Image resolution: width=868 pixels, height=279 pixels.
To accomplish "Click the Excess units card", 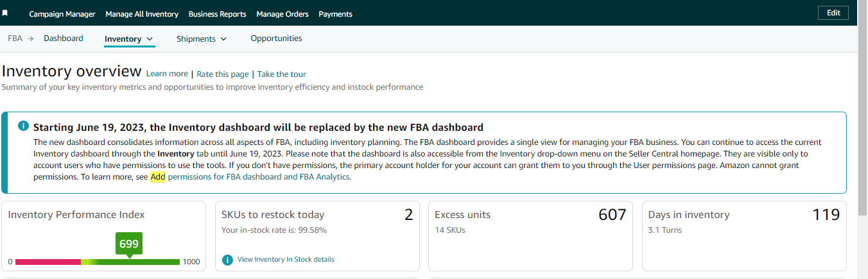I will pos(530,236).
